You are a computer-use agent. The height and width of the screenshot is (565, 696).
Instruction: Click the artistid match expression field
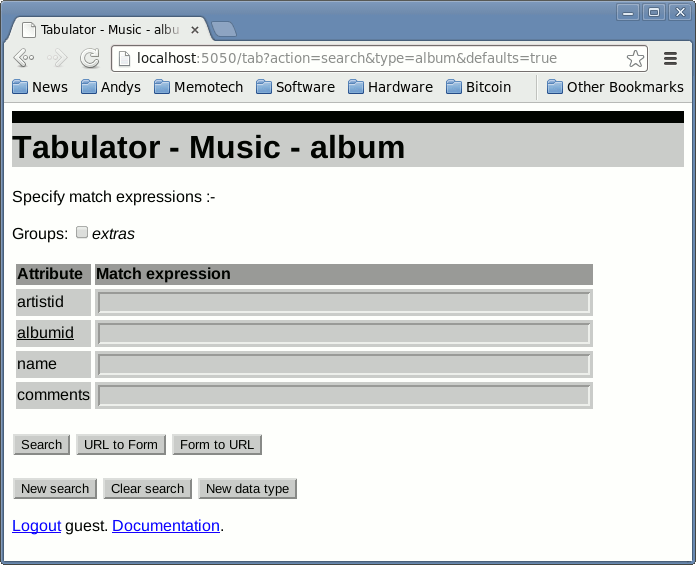click(x=344, y=303)
